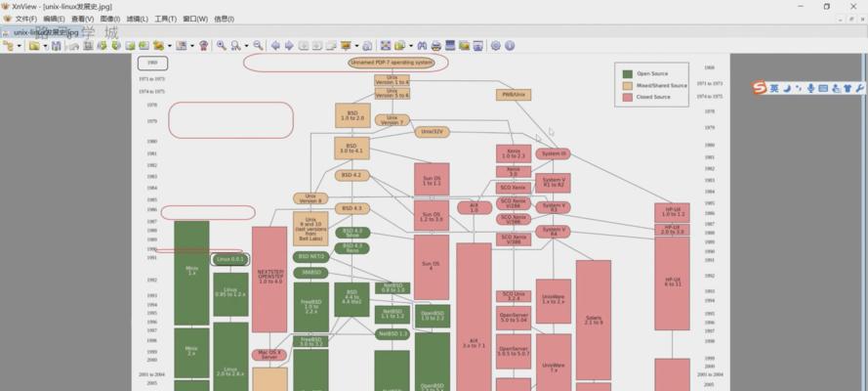Expand the Browser icon dropdown arrow
This screenshot has width=868, height=391.
pyautogui.click(x=20, y=45)
